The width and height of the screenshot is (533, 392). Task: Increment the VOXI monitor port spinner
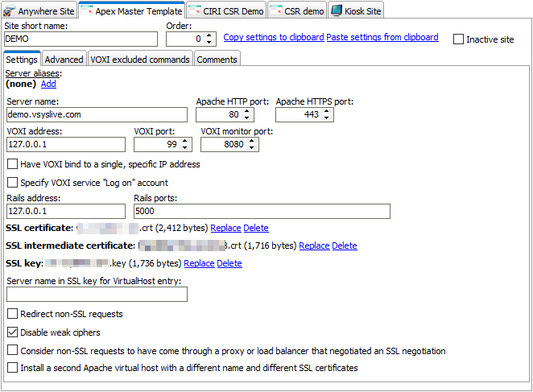(x=253, y=141)
